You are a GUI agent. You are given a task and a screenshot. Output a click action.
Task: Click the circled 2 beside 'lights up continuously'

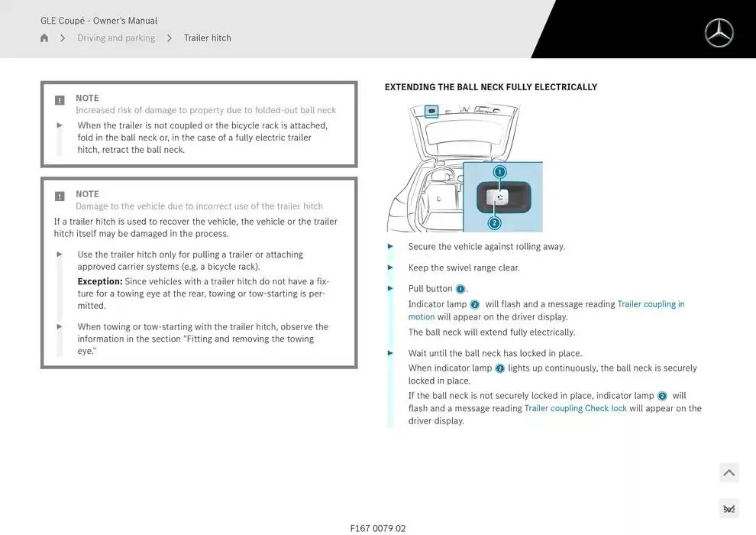[500, 368]
